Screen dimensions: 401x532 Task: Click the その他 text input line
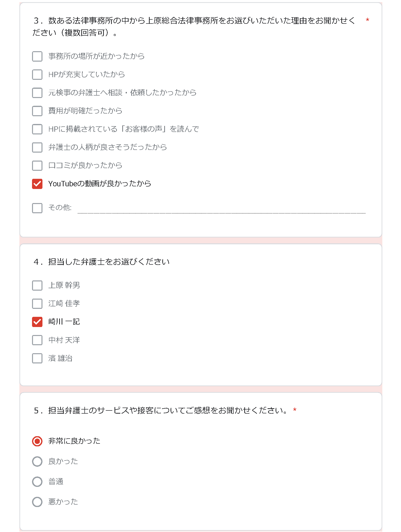click(221, 209)
